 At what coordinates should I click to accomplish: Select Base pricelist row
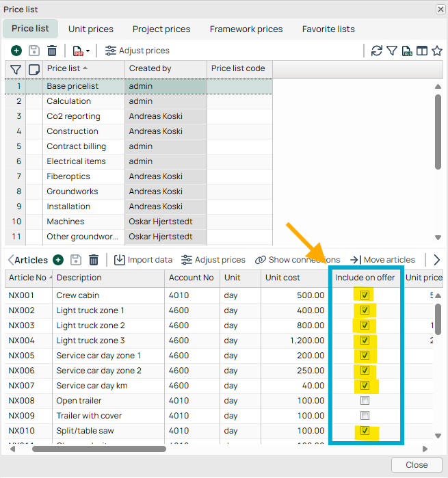coord(138,86)
